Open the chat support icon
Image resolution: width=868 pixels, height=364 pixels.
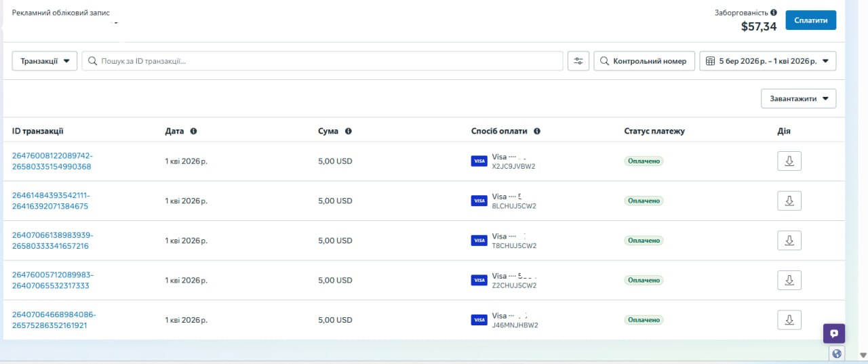[833, 333]
